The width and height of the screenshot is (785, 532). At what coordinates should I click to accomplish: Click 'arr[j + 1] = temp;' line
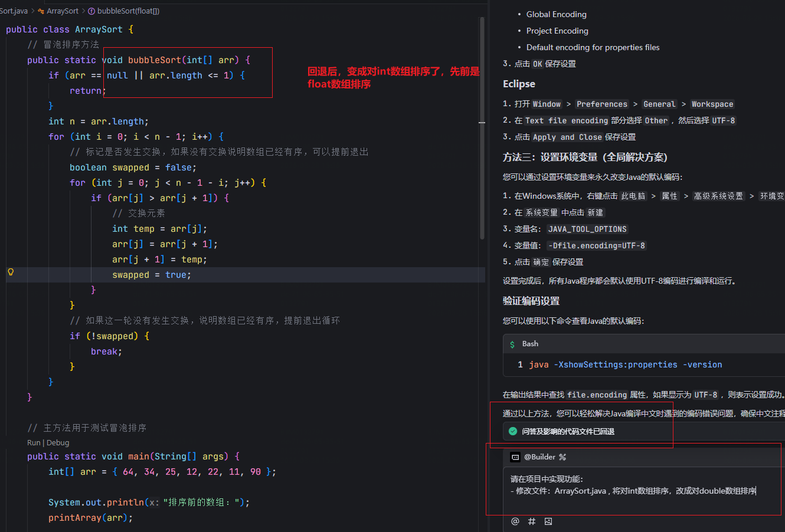point(159,260)
